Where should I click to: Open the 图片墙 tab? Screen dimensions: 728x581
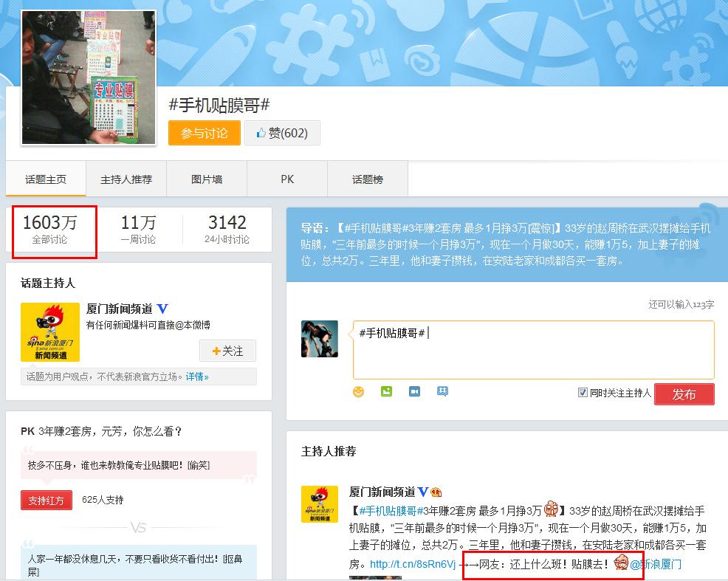coord(207,179)
